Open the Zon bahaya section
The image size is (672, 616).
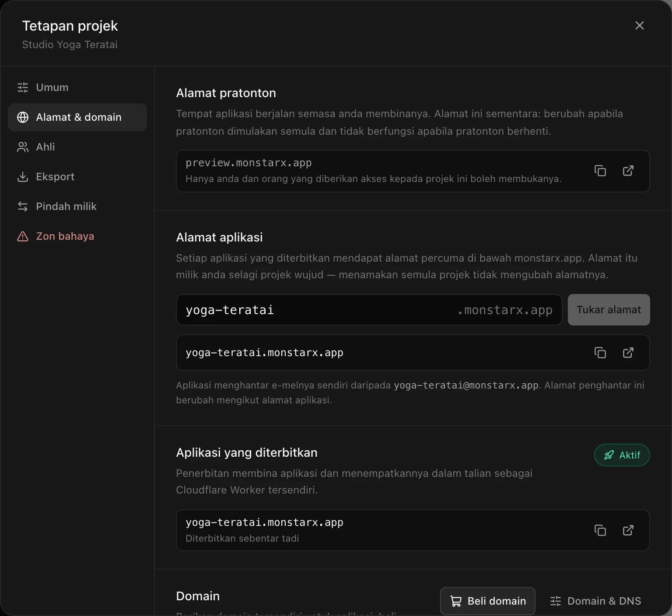coord(77,236)
